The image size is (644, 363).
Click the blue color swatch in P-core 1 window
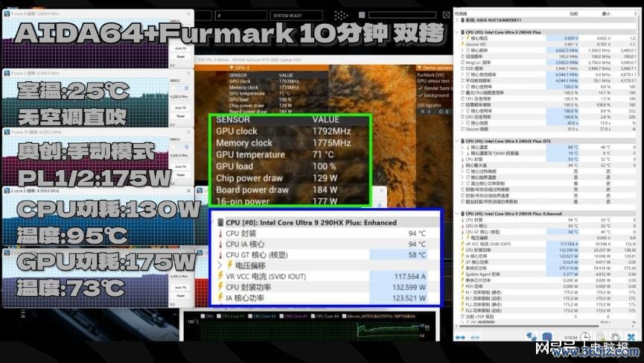point(186,88)
